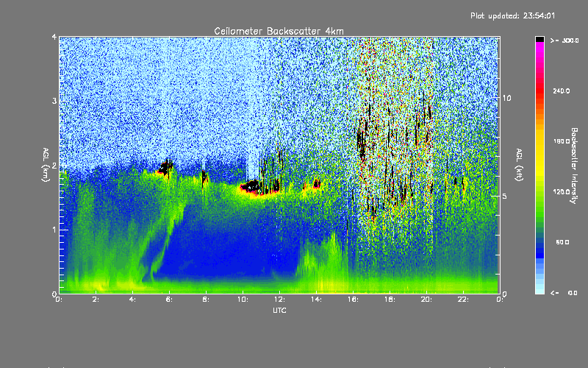The width and height of the screenshot is (588, 368).
Task: Click the '240.0' colorbar value
Action: (562, 91)
